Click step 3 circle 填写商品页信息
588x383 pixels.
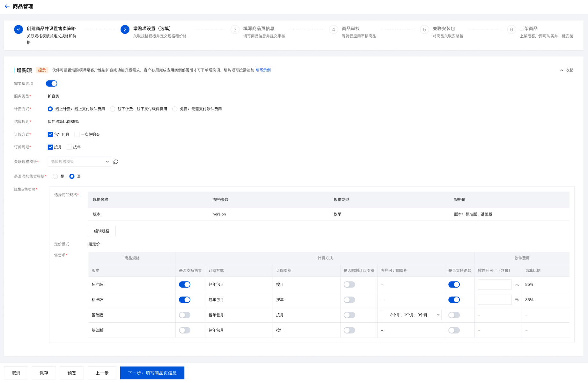[235, 30]
